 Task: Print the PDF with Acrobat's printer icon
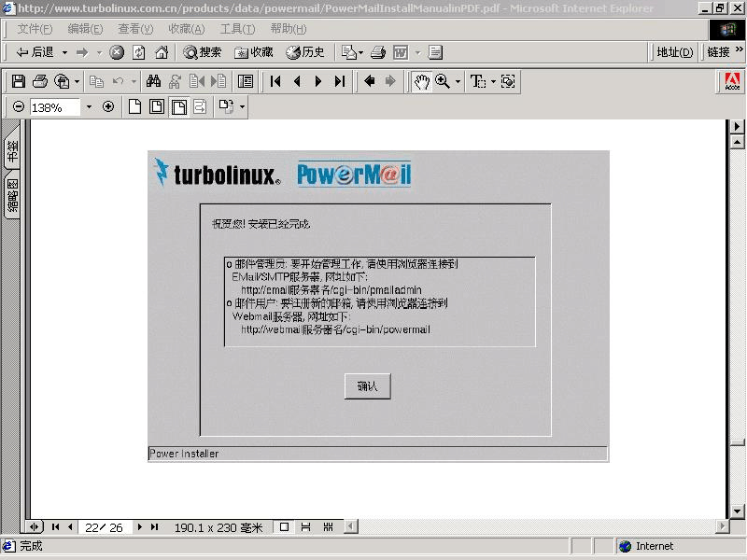(x=40, y=81)
